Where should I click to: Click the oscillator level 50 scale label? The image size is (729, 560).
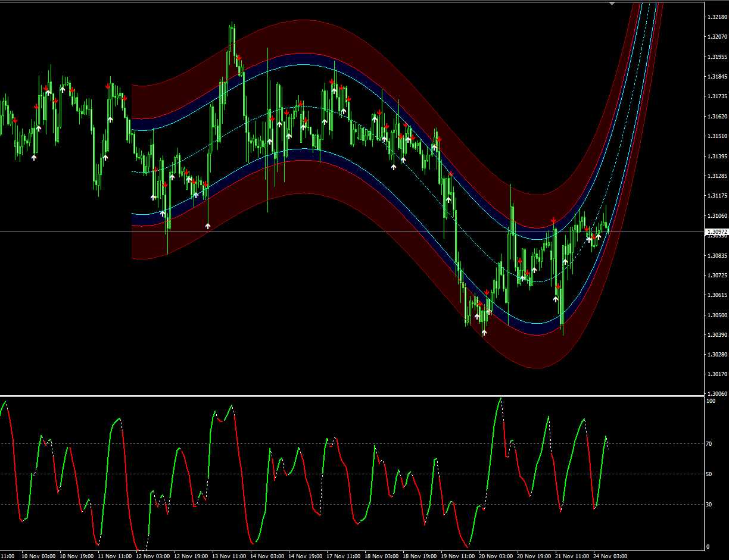coord(711,474)
